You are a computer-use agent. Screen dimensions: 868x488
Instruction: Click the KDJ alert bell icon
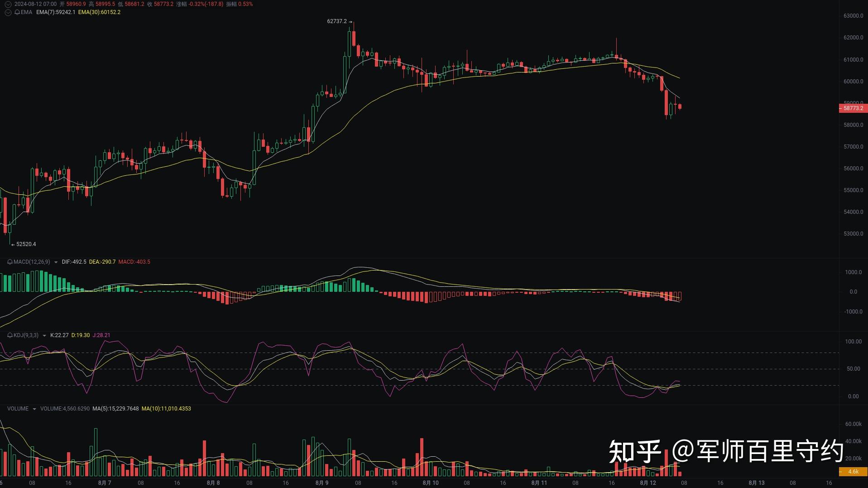[10, 335]
